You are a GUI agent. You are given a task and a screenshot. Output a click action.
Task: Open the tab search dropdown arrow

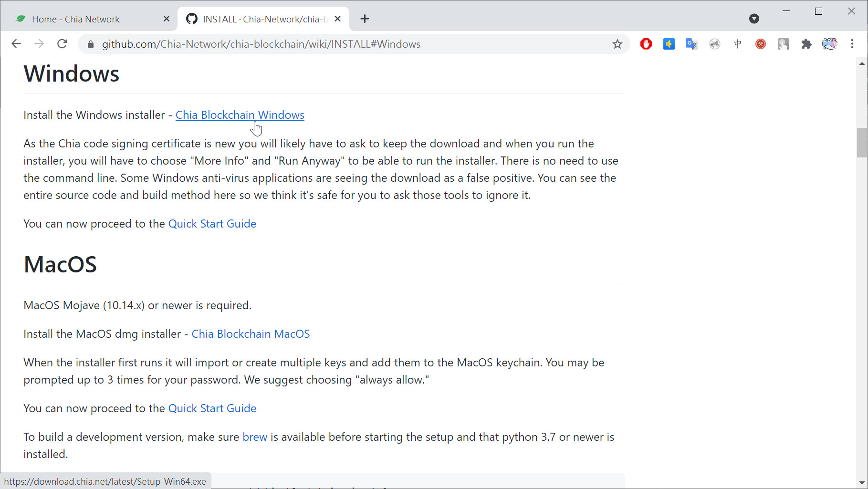(754, 19)
